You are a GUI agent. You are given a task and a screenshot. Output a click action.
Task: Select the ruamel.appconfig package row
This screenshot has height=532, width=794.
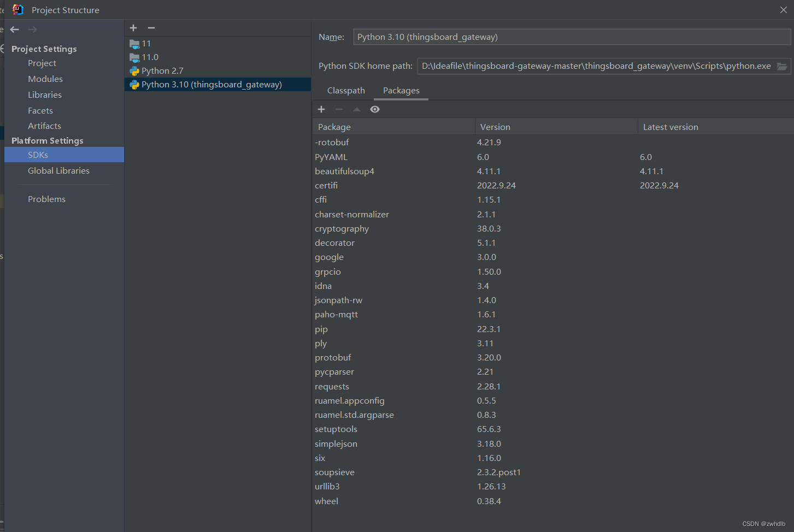(553, 401)
